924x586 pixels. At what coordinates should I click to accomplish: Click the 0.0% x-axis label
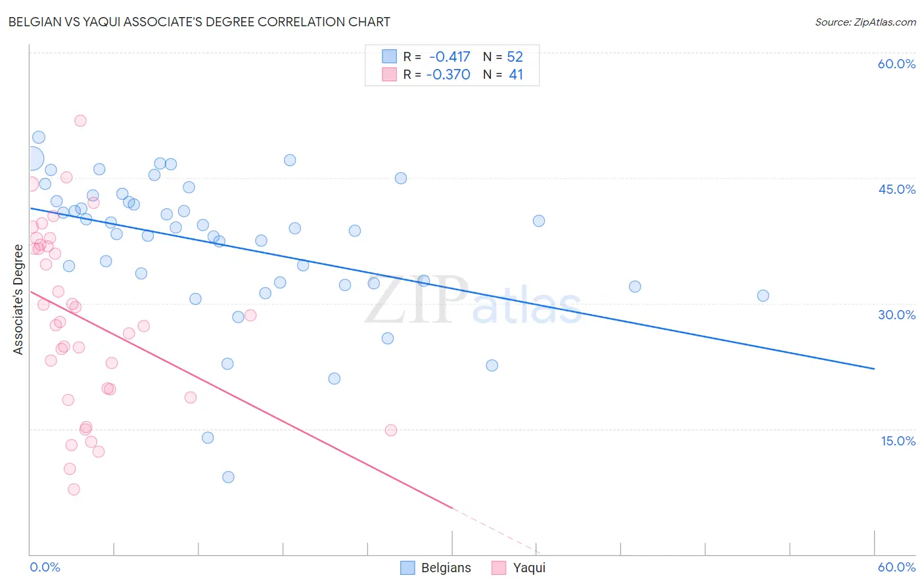(x=45, y=567)
